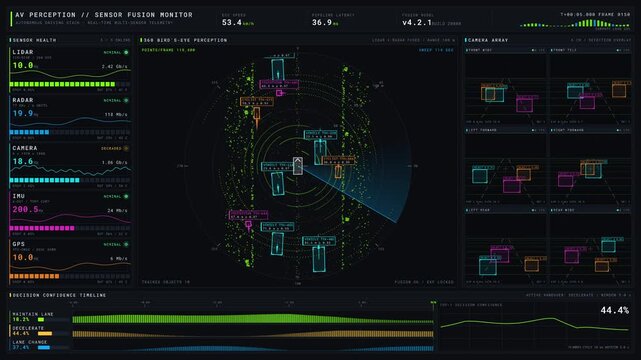The height and width of the screenshot is (360, 641).
Task: Click the CAMERA degraded status indicator dot
Action: (x=126, y=148)
